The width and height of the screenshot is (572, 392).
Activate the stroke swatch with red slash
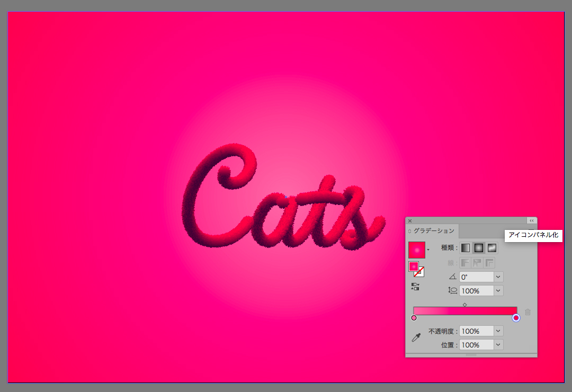point(419,272)
